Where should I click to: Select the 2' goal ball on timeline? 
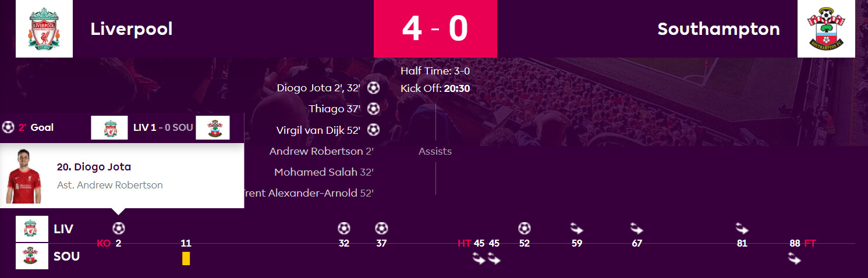click(119, 228)
